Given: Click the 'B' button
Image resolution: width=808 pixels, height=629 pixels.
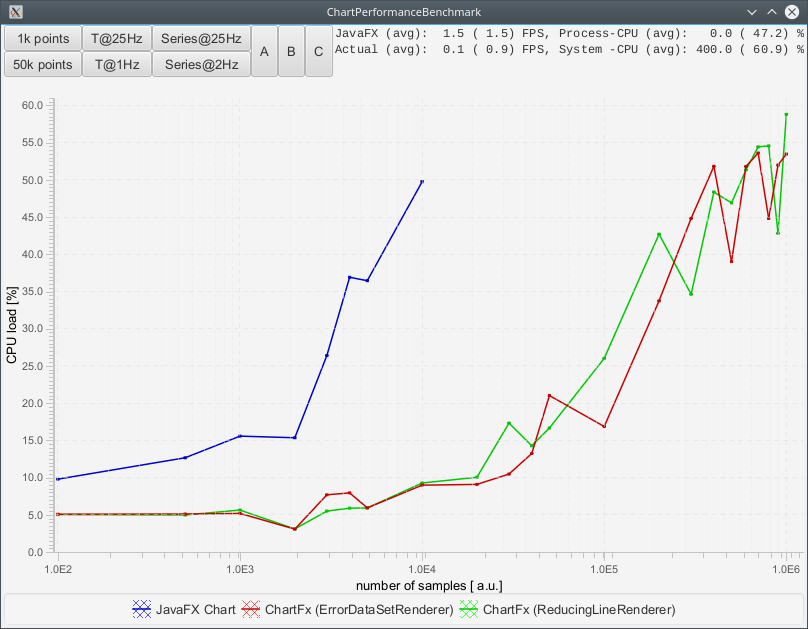Looking at the screenshot, I should (291, 52).
